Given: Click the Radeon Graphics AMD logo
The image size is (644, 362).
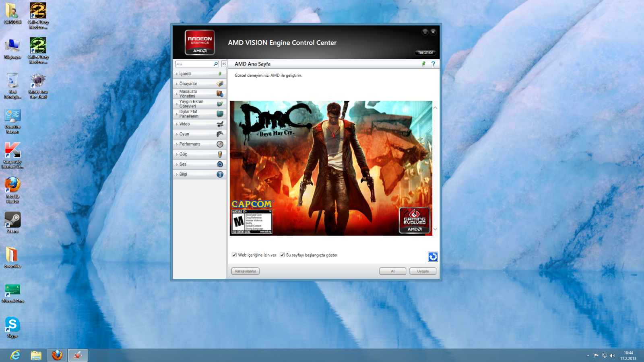Looking at the screenshot, I should (x=200, y=42).
